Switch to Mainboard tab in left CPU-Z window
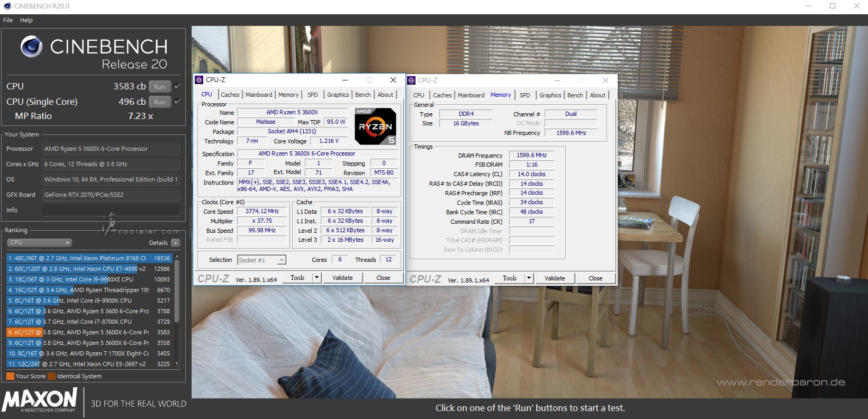The image size is (868, 419). pos(259,95)
